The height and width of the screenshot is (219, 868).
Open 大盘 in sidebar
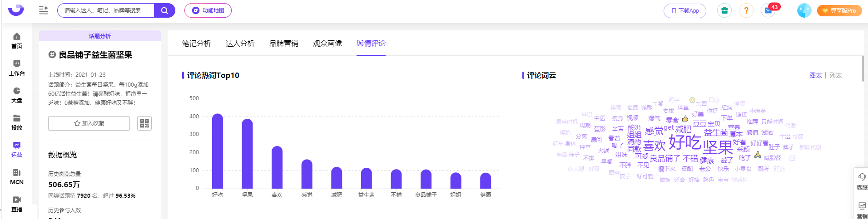[x=17, y=95]
